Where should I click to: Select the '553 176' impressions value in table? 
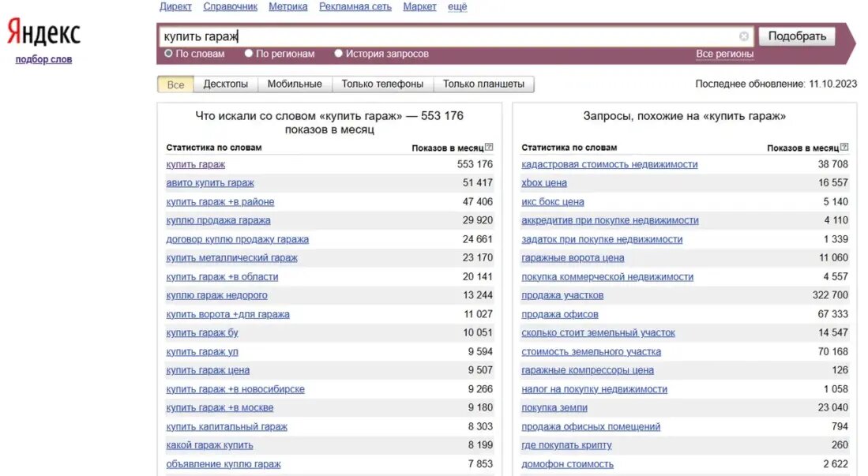[x=475, y=164]
